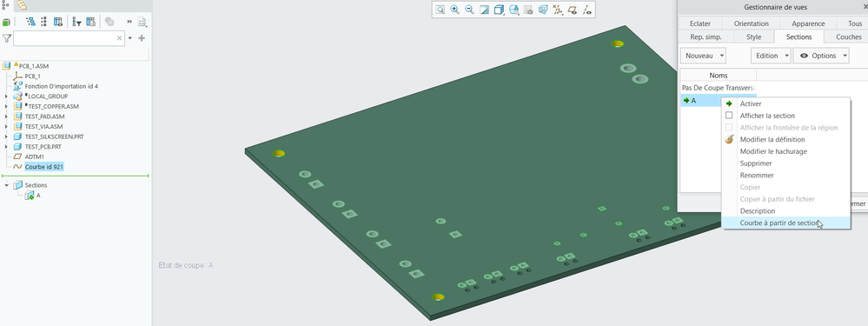
Task: Toggle plane display eye icon
Action: pos(573,10)
